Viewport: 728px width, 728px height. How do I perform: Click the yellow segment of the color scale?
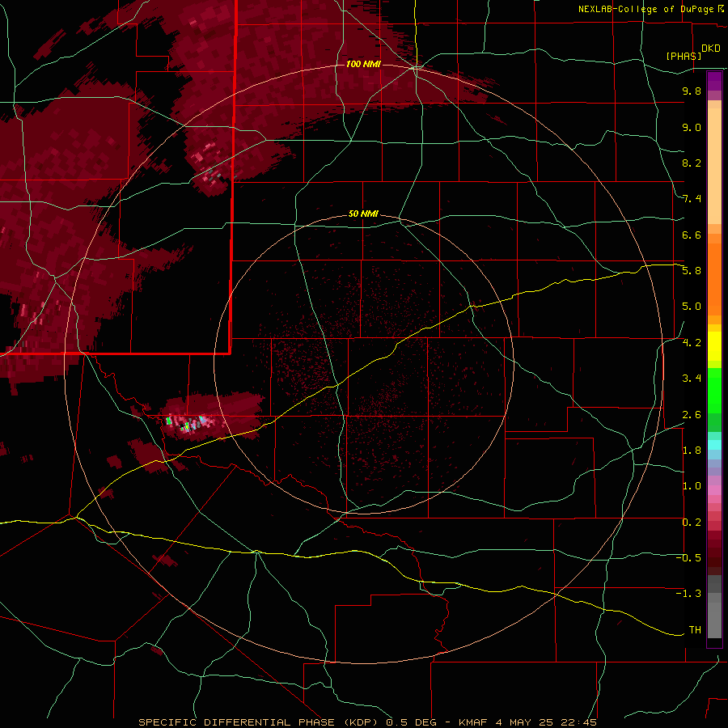click(714, 346)
